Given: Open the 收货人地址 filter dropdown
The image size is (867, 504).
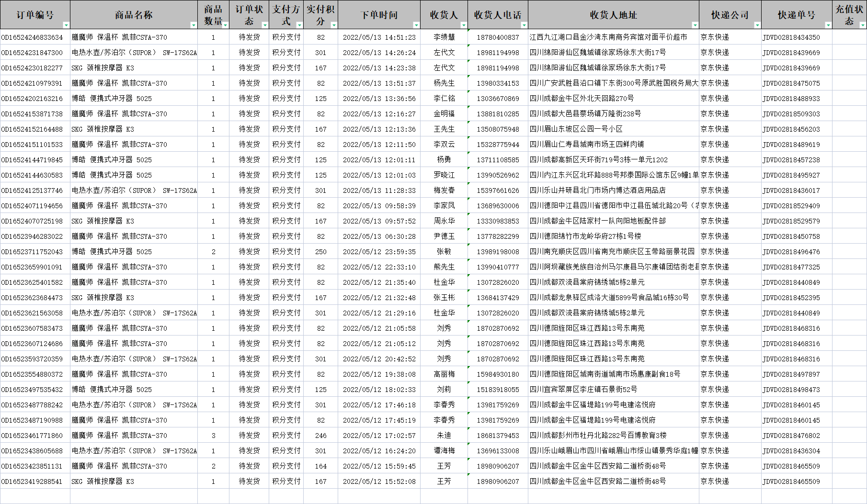Looking at the screenshot, I should (695, 25).
